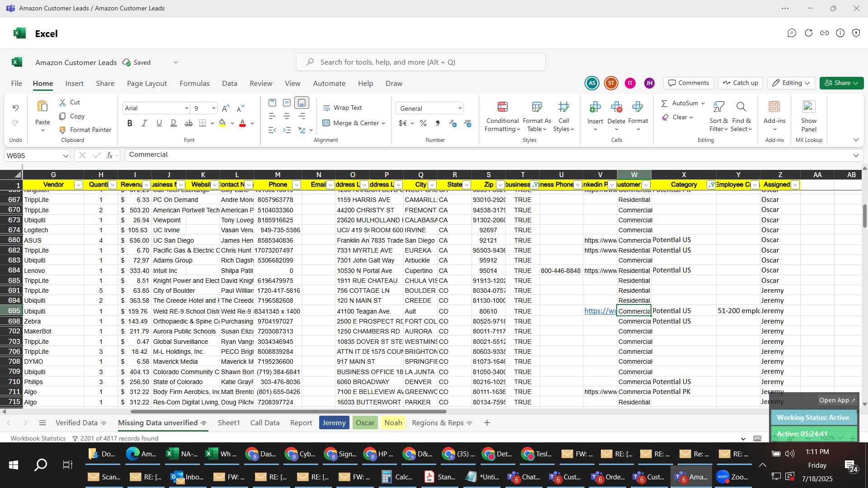Click the Name Box showing W695

pos(37,155)
